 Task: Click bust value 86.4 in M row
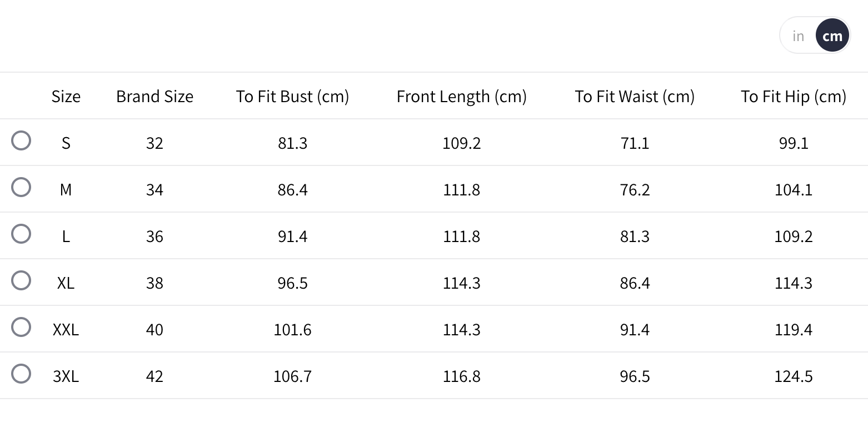292,190
